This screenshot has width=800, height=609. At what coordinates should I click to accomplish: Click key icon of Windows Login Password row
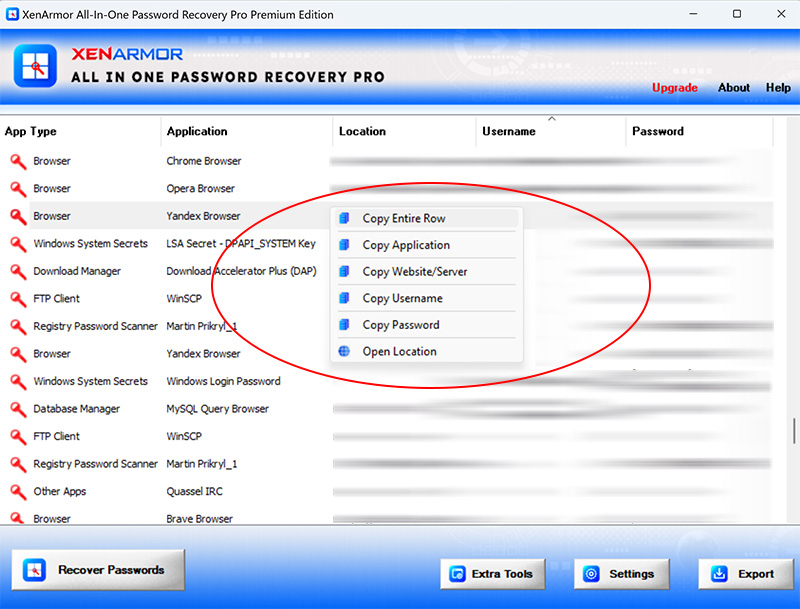pyautogui.click(x=18, y=382)
